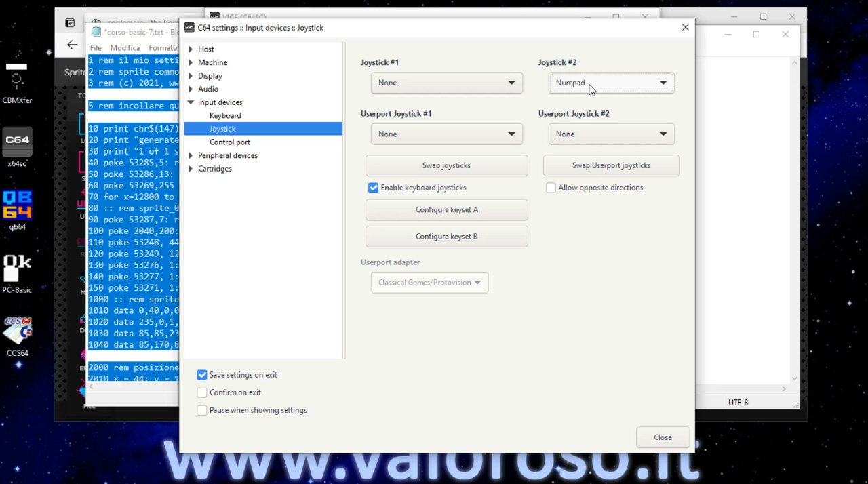The height and width of the screenshot is (484, 868).
Task: Click Configure keyset A button
Action: [x=446, y=210]
